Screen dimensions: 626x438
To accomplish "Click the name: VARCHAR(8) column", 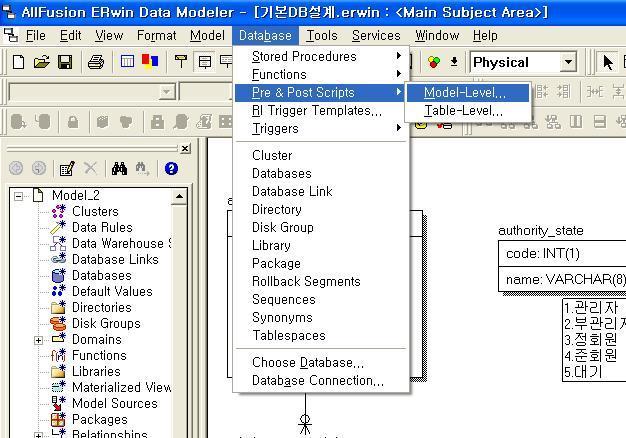I will (565, 279).
